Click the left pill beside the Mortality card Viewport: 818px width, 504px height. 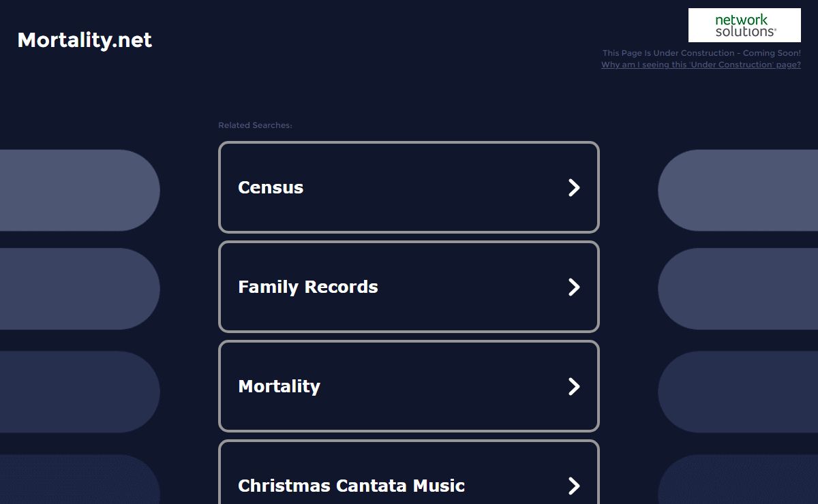click(78, 392)
